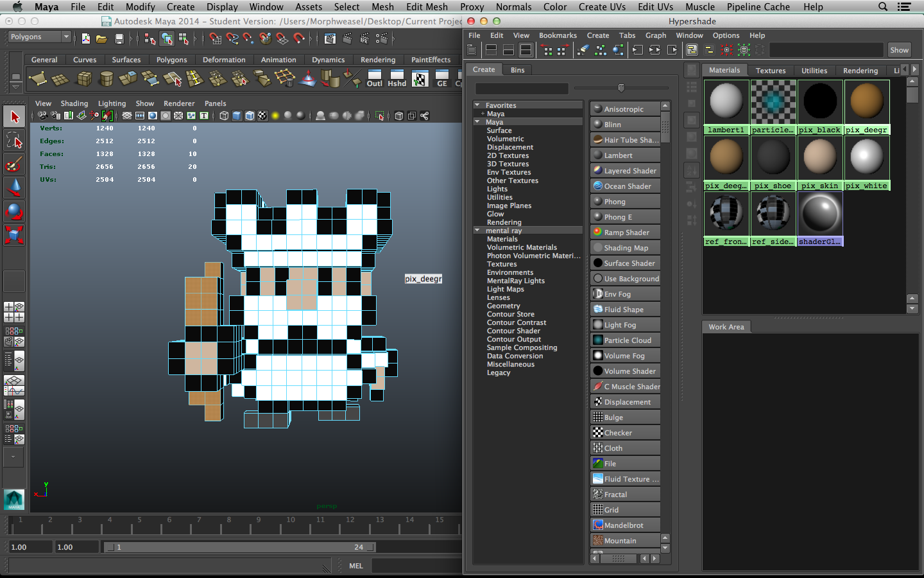This screenshot has width=924, height=578.
Task: Click the Outl outliner shelf button
Action: (x=375, y=78)
